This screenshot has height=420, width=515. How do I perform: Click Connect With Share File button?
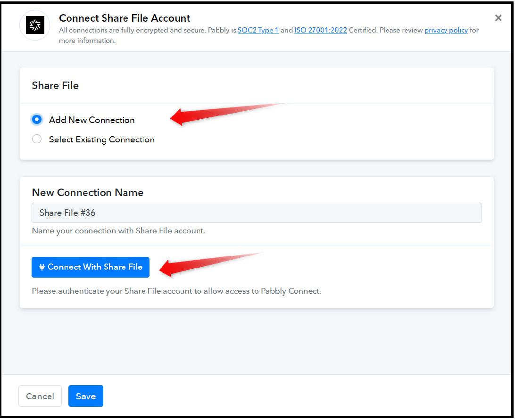(x=91, y=267)
